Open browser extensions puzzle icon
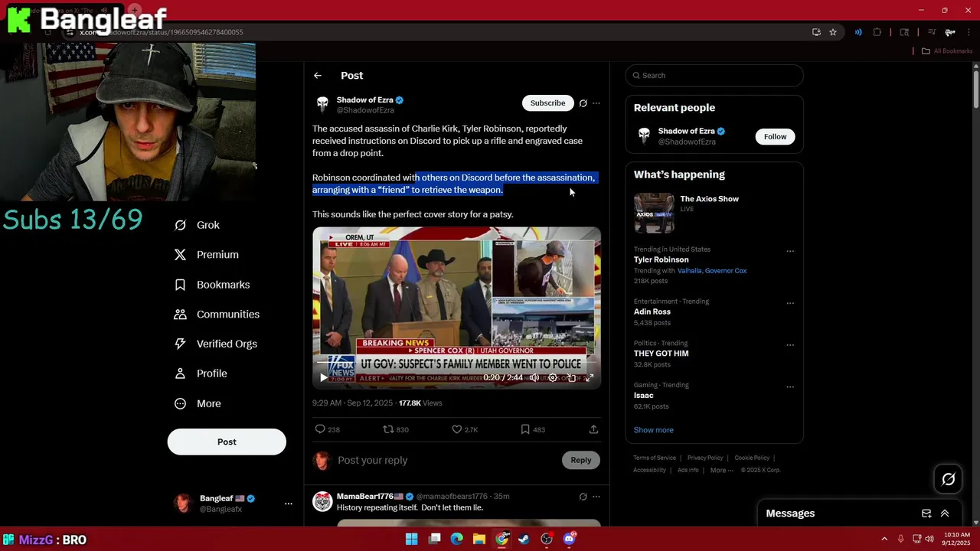Image resolution: width=980 pixels, height=551 pixels. click(x=877, y=32)
